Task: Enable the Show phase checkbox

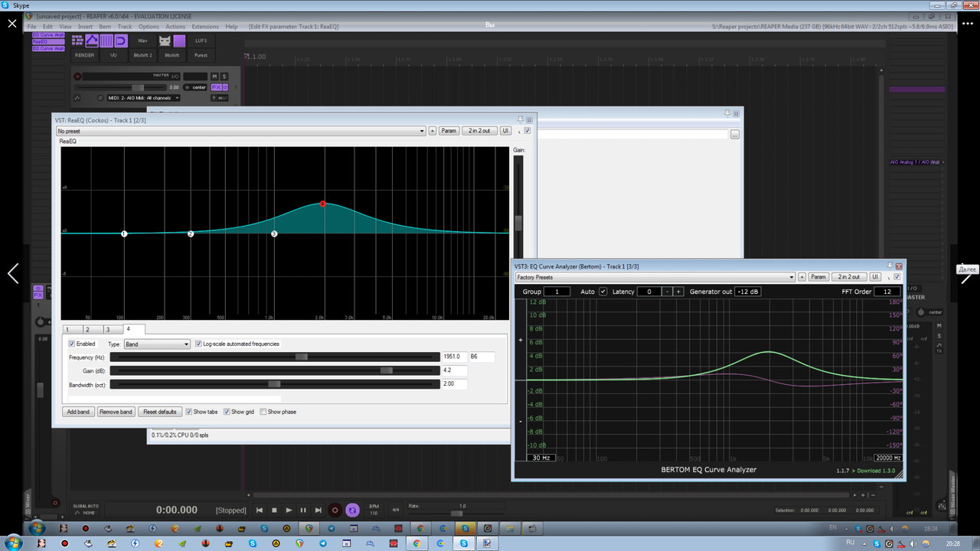Action: pos(263,412)
